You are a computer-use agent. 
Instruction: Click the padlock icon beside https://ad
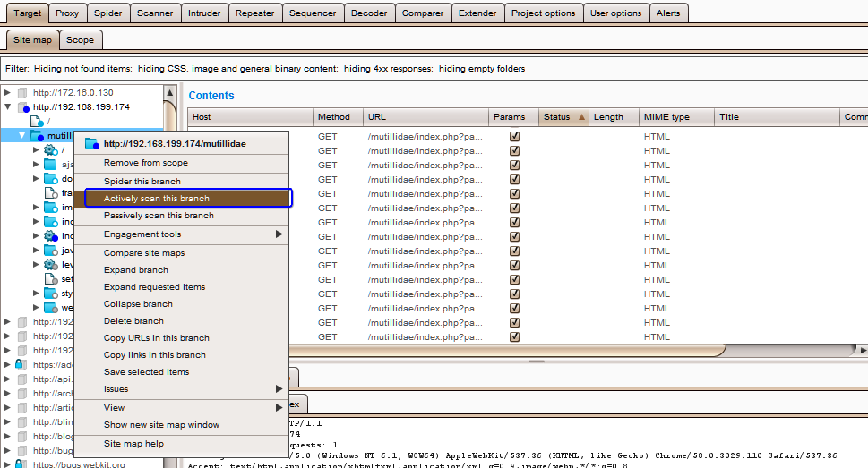click(x=21, y=365)
